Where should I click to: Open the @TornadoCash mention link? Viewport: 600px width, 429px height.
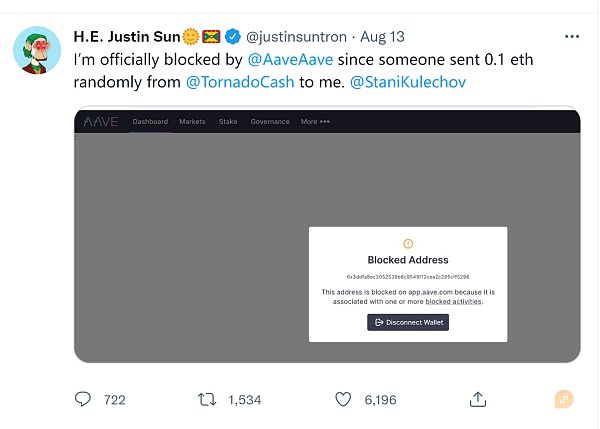[239, 80]
